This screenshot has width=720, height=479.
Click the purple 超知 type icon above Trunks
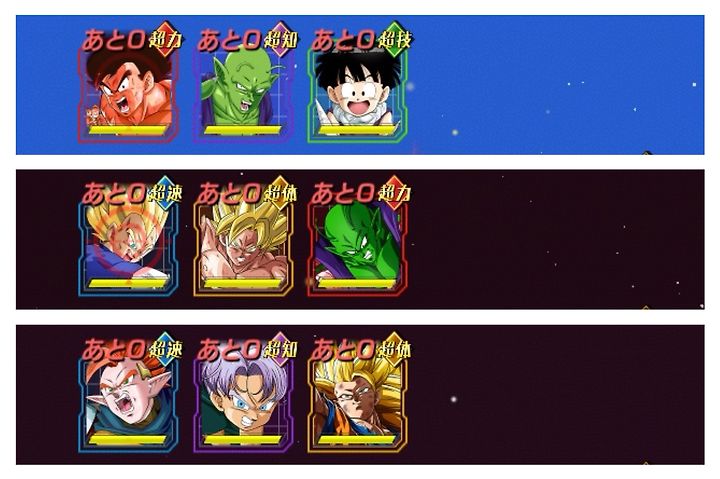point(280,349)
